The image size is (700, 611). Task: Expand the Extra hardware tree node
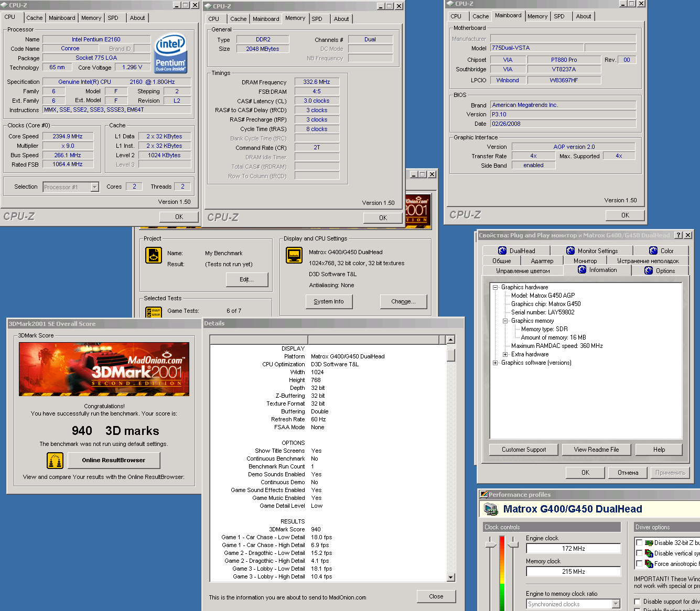click(505, 354)
